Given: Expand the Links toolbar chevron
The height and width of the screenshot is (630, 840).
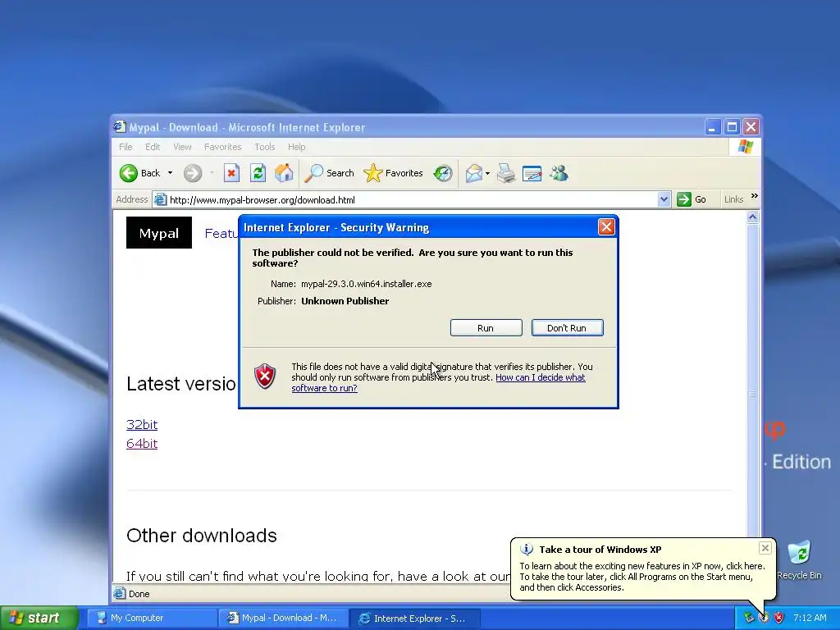Looking at the screenshot, I should click(755, 196).
